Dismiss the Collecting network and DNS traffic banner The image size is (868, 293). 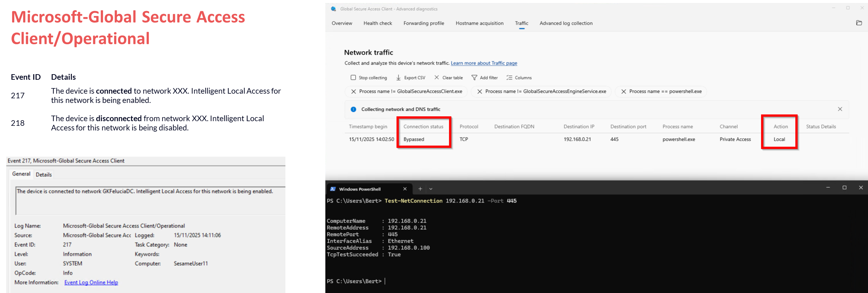840,109
